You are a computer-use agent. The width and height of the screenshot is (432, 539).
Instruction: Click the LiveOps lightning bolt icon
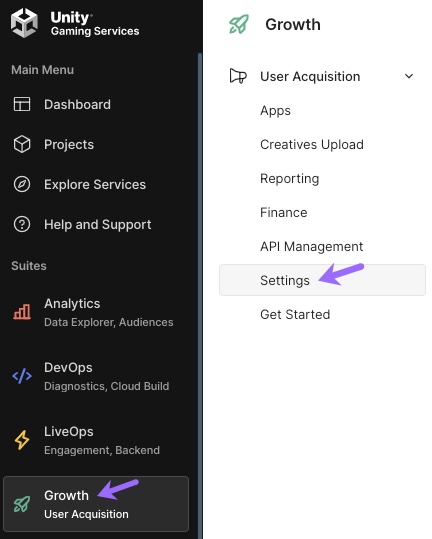(22, 440)
